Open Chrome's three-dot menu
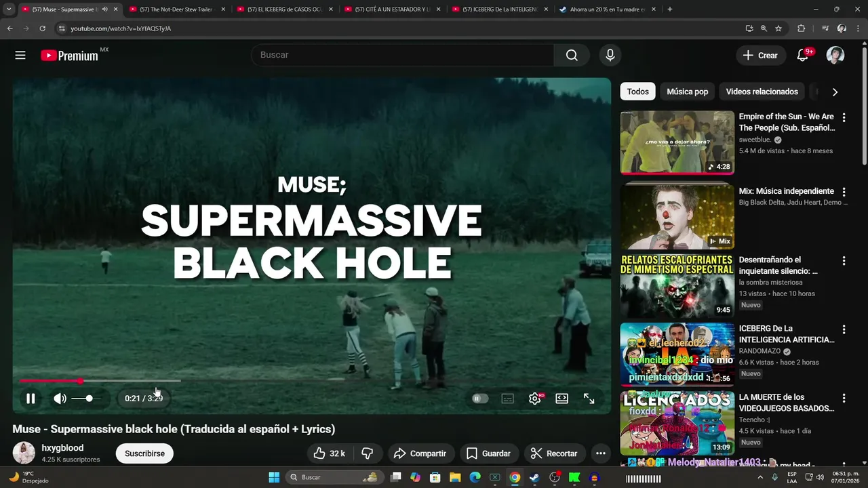 coord(859,28)
